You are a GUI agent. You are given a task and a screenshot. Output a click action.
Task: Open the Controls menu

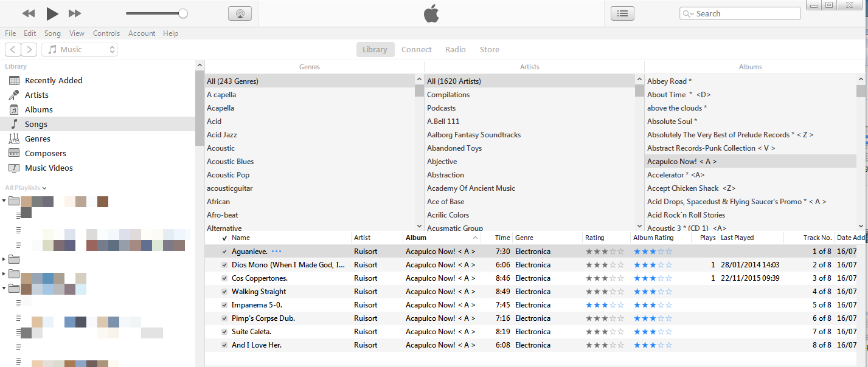(x=106, y=33)
